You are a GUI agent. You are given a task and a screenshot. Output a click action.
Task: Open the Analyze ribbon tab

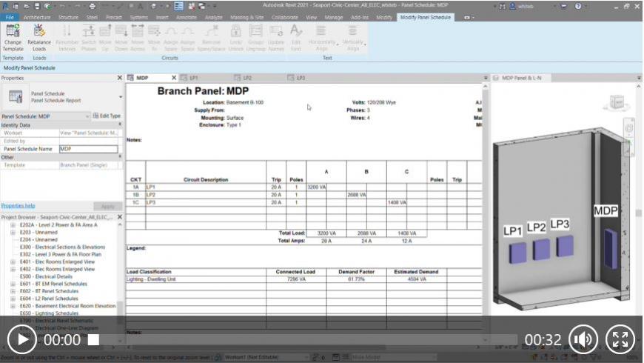click(x=214, y=17)
